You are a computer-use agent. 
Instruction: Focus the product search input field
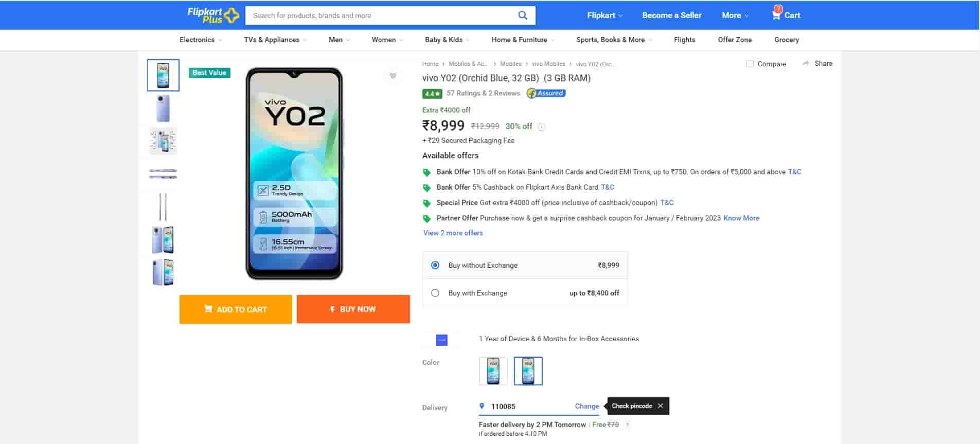click(381, 15)
